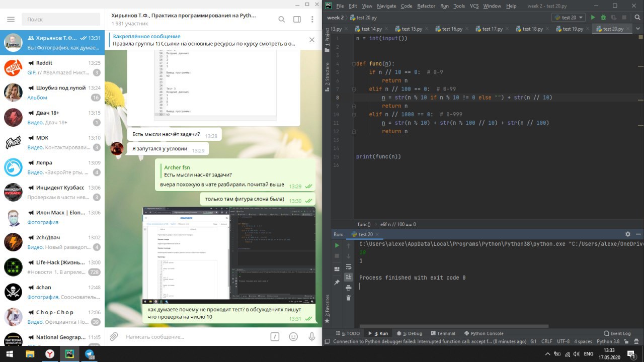Open the 4chan chat in Telegram
This screenshot has height=362, width=644.
[x=52, y=292]
